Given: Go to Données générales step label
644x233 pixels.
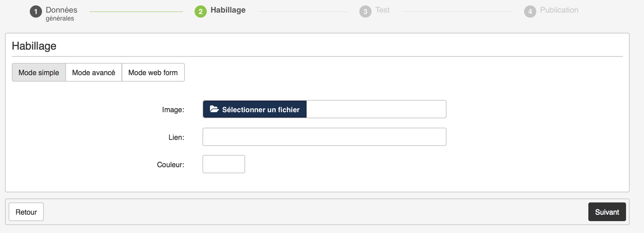Looking at the screenshot, I should [x=61, y=14].
